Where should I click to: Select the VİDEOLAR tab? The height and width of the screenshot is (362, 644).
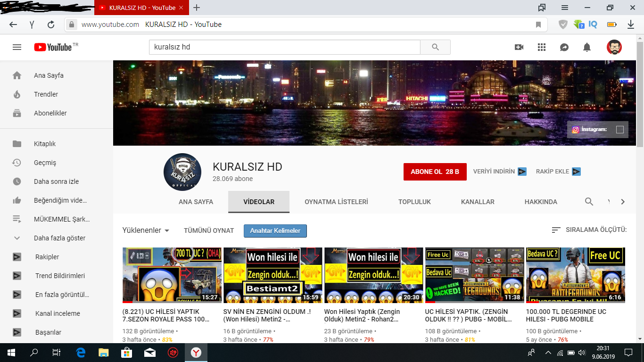click(259, 202)
